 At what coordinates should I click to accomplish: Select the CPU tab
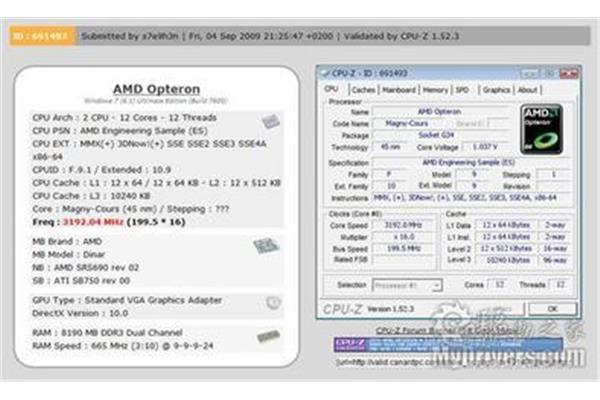(x=331, y=89)
